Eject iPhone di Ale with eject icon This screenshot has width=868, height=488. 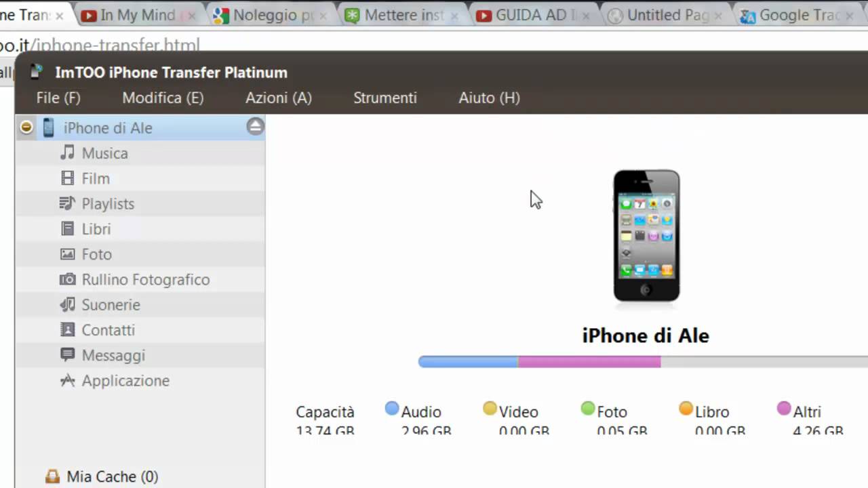click(x=255, y=126)
